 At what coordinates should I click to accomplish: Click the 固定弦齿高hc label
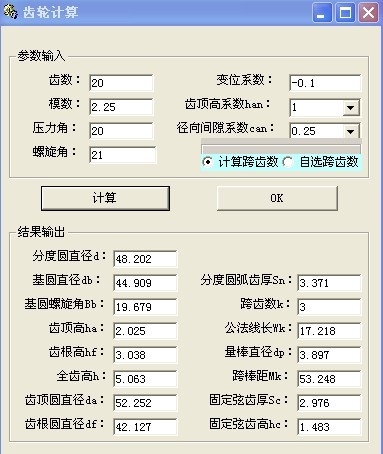point(248,424)
